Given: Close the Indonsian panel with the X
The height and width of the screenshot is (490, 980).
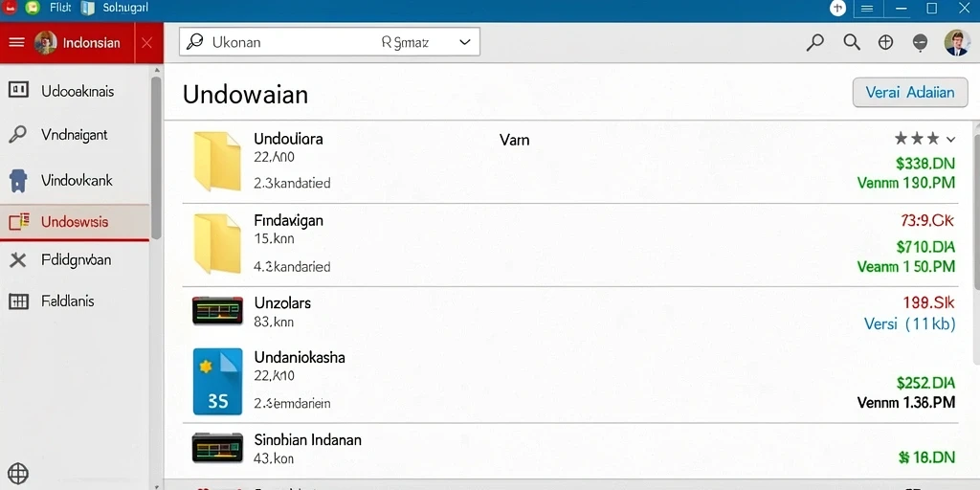Looking at the screenshot, I should (x=146, y=42).
